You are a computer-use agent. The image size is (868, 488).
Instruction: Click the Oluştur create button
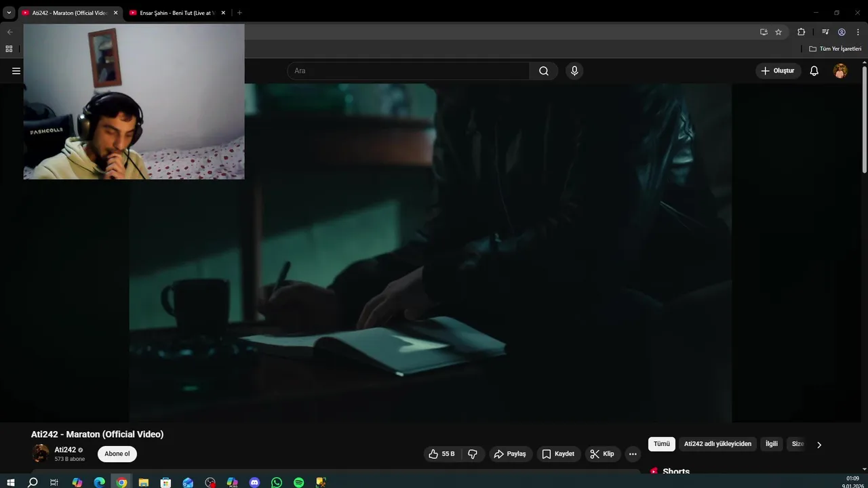pyautogui.click(x=778, y=70)
